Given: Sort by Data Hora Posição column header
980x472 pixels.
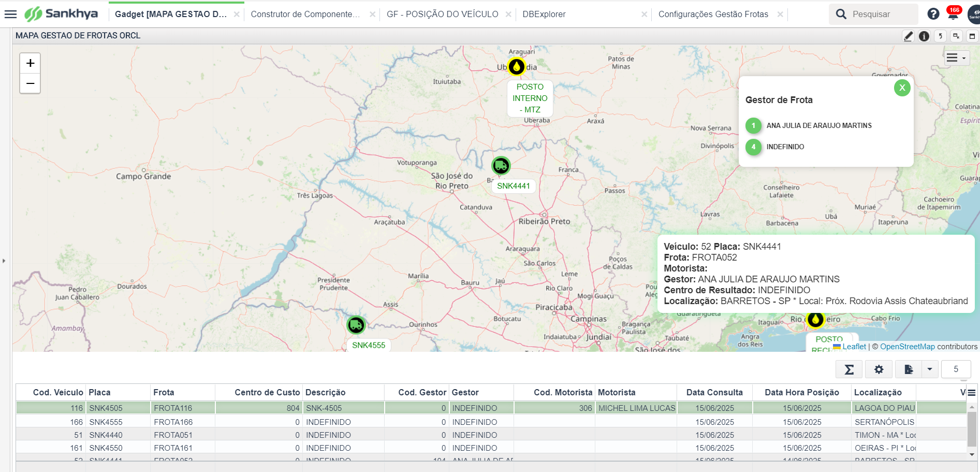Looking at the screenshot, I should (802, 393).
